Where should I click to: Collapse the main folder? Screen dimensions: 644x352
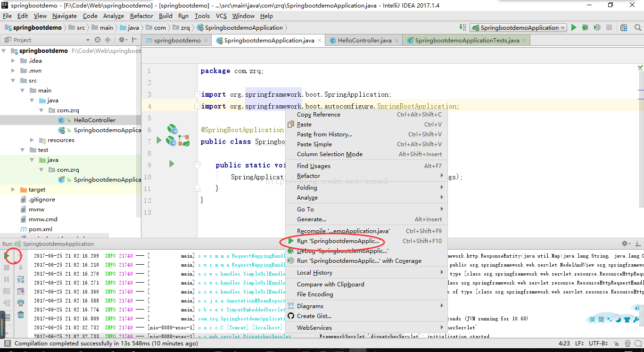22,90
